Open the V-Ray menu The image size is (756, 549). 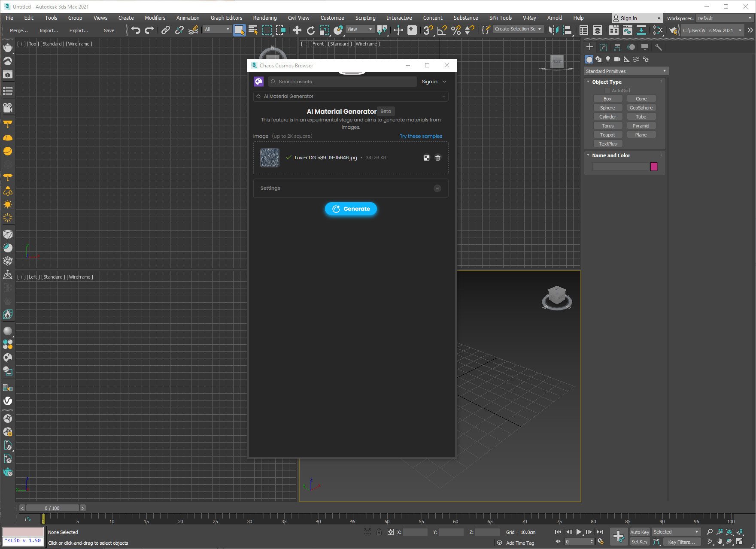point(529,18)
